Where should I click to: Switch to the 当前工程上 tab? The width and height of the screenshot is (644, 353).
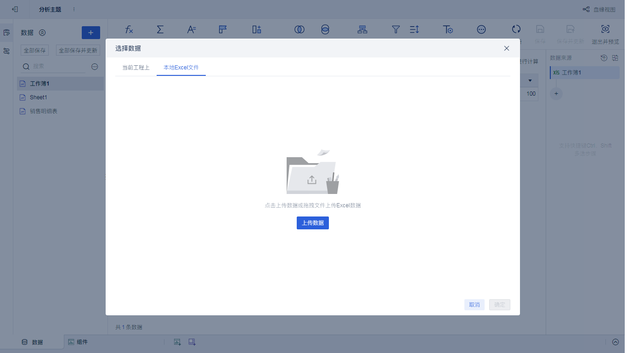[136, 68]
